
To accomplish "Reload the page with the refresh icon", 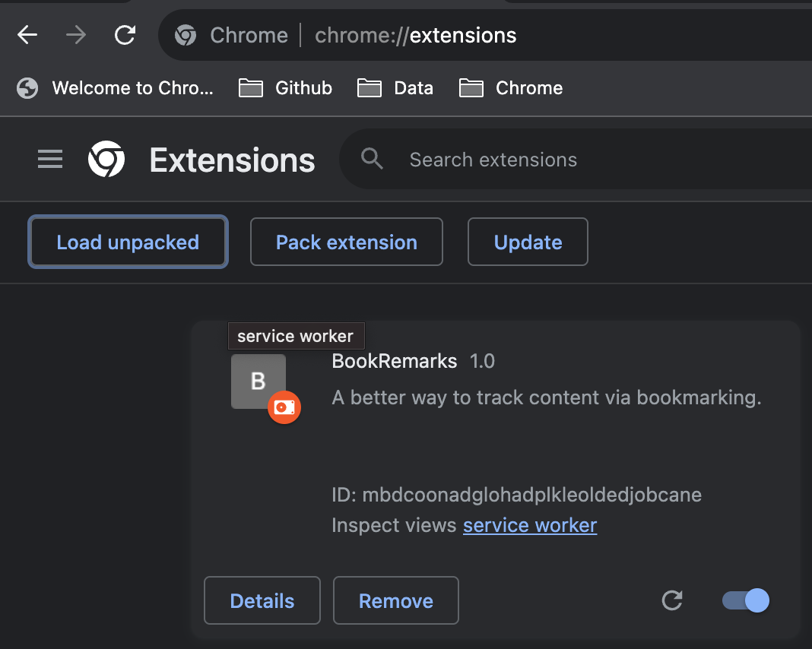I will click(125, 35).
